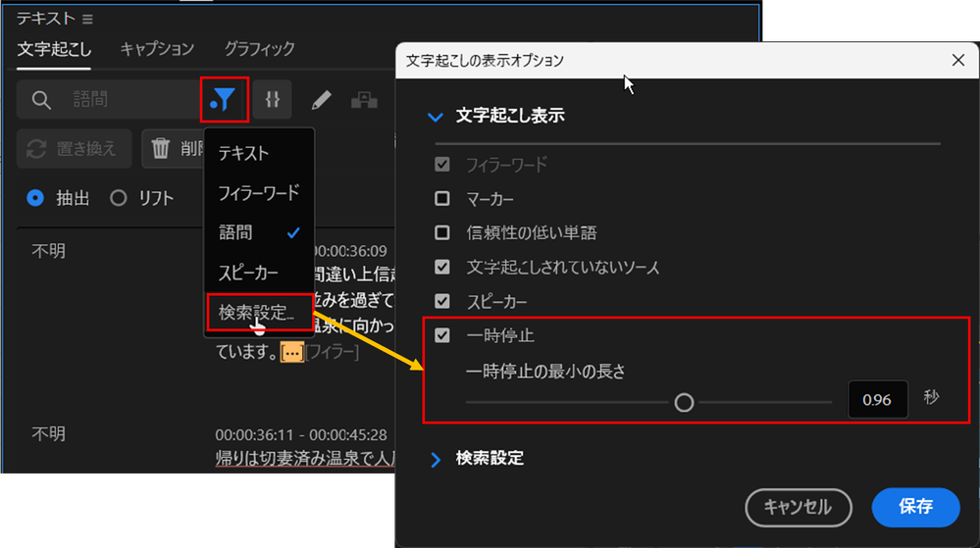Click transcript line 帰りは切妻済み温泉で
Screen dimensions: 980x548
click(305, 458)
